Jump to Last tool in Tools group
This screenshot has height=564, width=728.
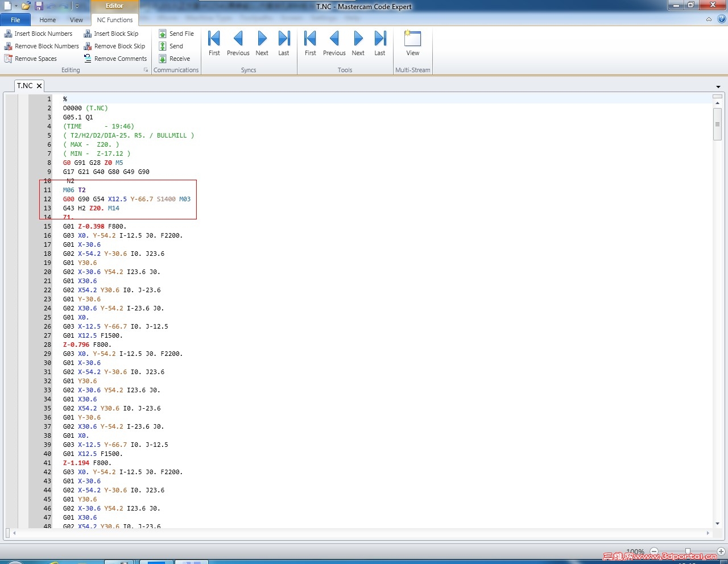[380, 43]
